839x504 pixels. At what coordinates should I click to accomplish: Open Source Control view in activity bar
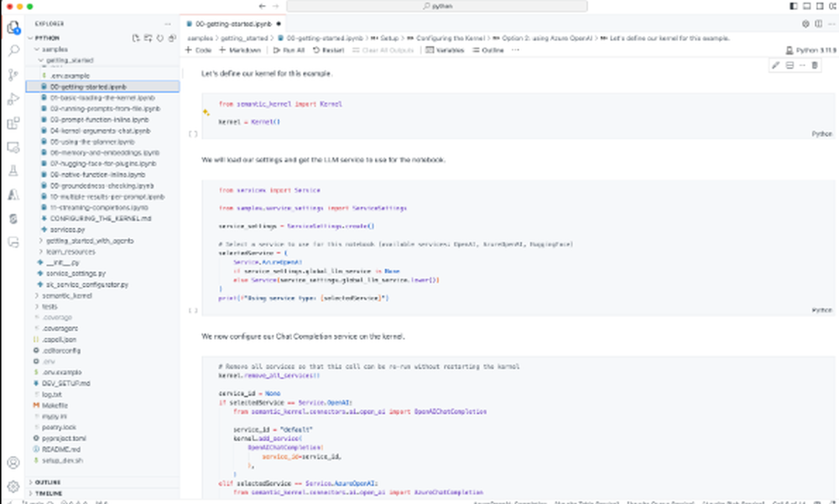click(x=13, y=75)
